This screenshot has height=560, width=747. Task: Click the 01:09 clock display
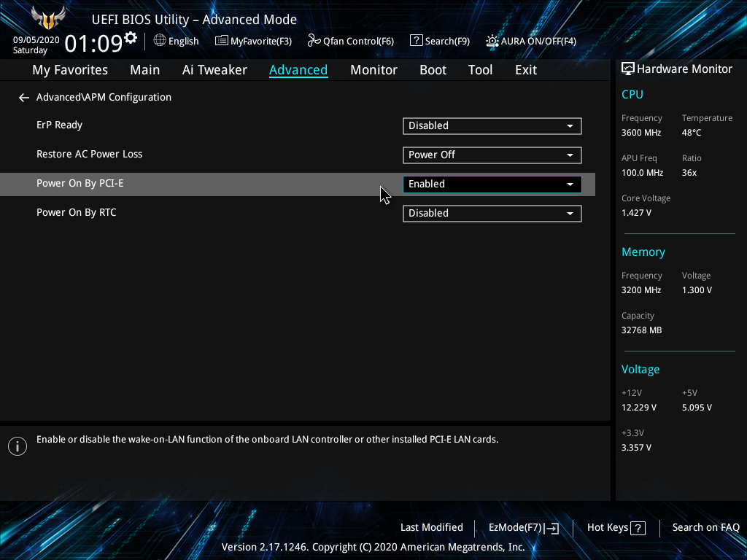point(93,44)
